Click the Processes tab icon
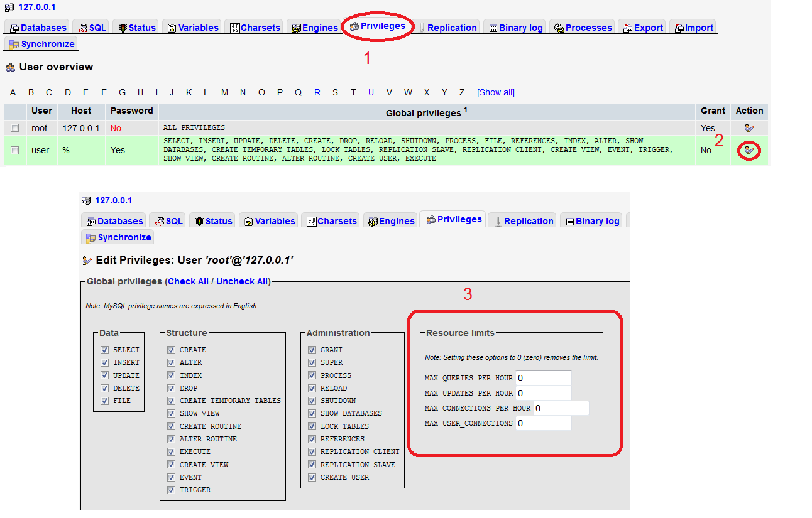This screenshot has height=518, width=812. (559, 28)
